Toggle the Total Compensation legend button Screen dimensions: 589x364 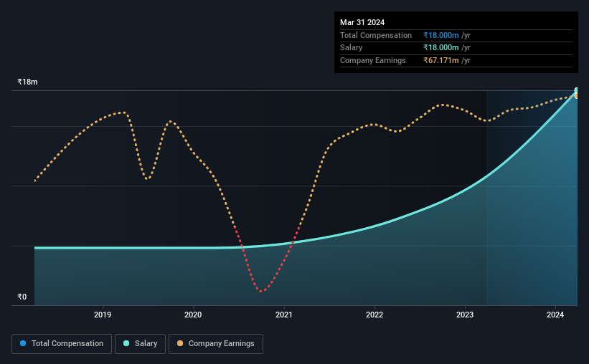click(x=62, y=344)
